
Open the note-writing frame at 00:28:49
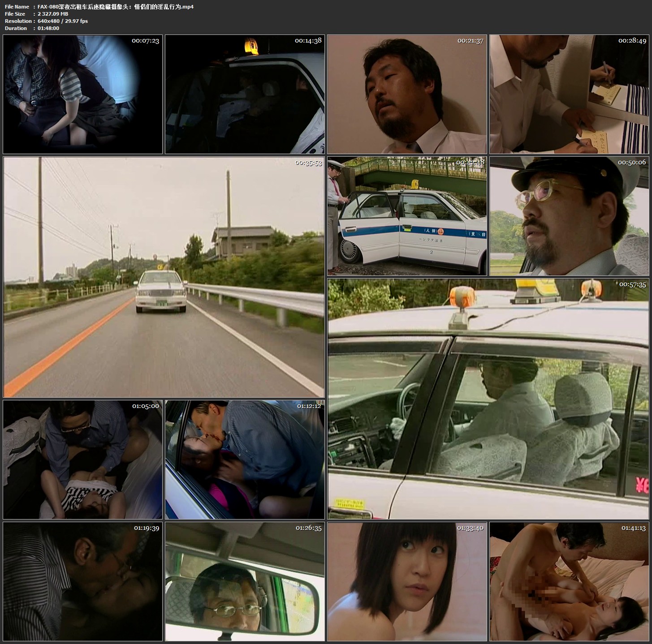569,94
